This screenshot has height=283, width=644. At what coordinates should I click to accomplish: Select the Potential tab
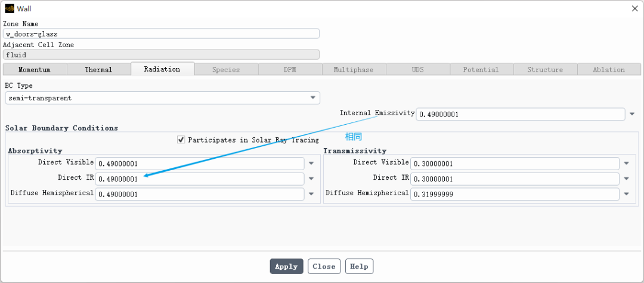(x=481, y=69)
